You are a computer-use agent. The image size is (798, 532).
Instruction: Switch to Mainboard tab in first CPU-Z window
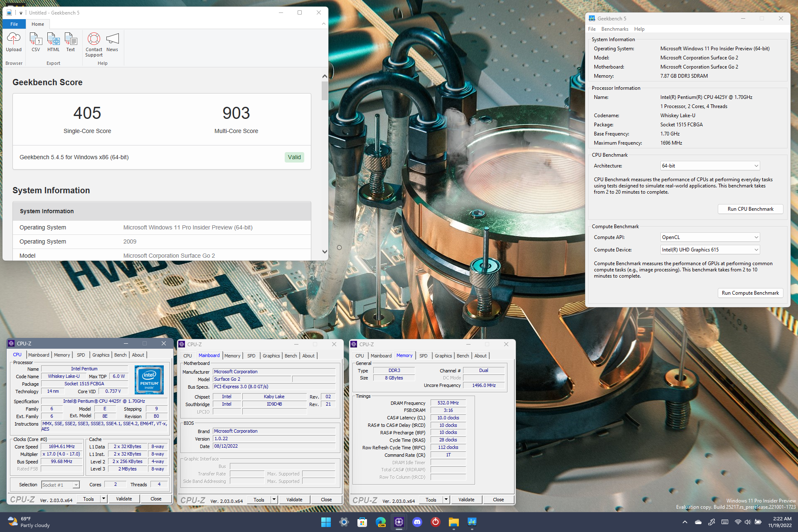click(x=39, y=355)
